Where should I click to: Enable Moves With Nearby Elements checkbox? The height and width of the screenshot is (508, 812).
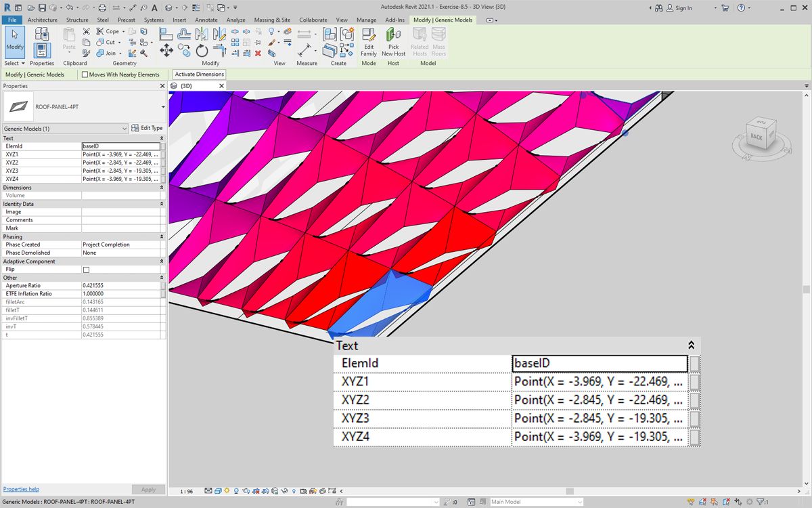85,75
